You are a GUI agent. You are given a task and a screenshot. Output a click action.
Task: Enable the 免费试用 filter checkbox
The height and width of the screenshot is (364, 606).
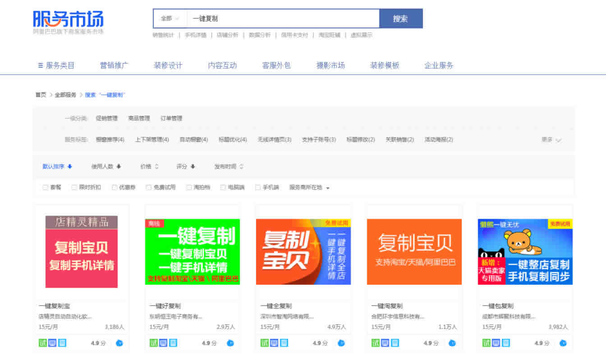[x=149, y=187]
